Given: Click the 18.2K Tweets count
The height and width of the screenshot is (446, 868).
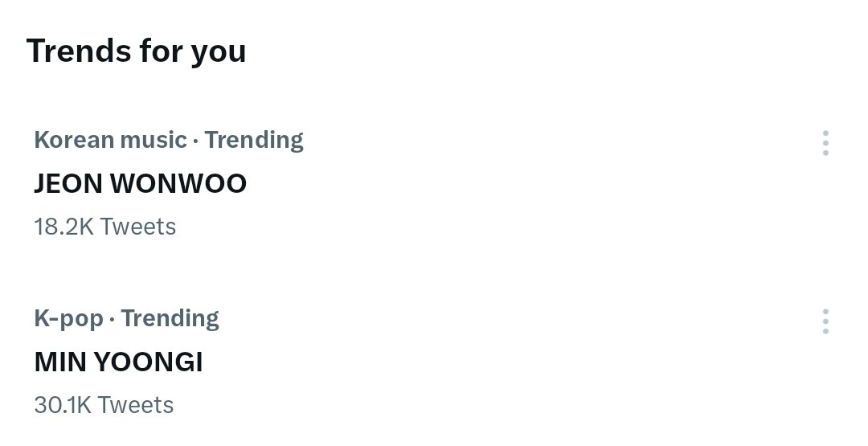Looking at the screenshot, I should 105,227.
